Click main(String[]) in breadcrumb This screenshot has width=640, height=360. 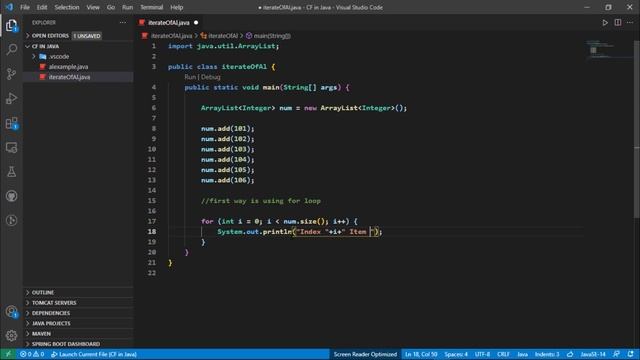(272, 36)
